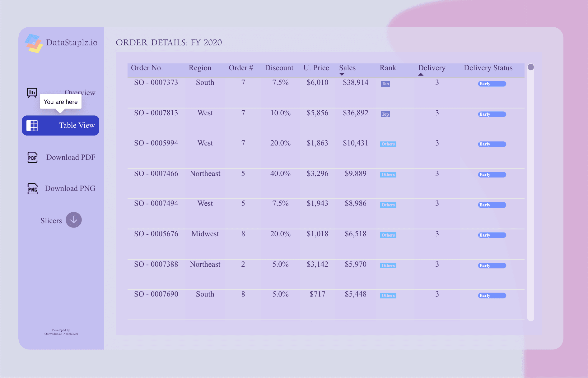The image size is (588, 378).
Task: Click the Developed by credit text
Action: tap(61, 332)
